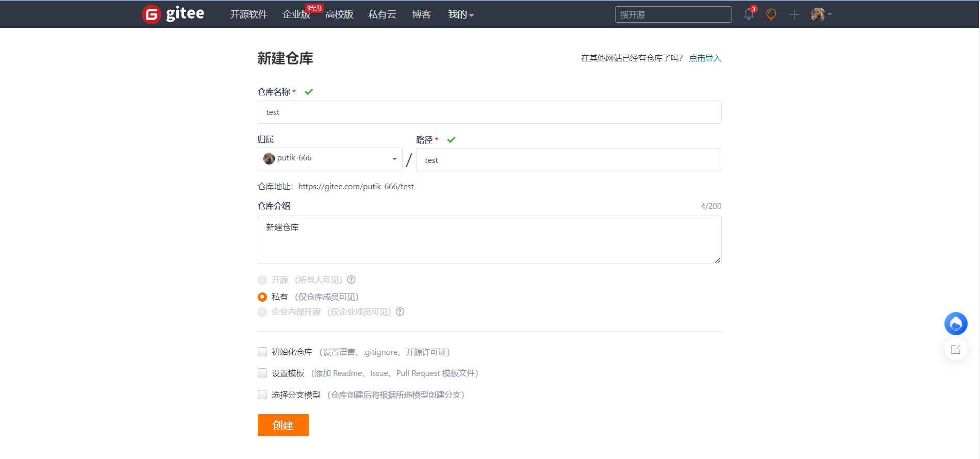Image resolution: width=980 pixels, height=459 pixels.
Task: Click the plus icon in header
Action: click(794, 14)
